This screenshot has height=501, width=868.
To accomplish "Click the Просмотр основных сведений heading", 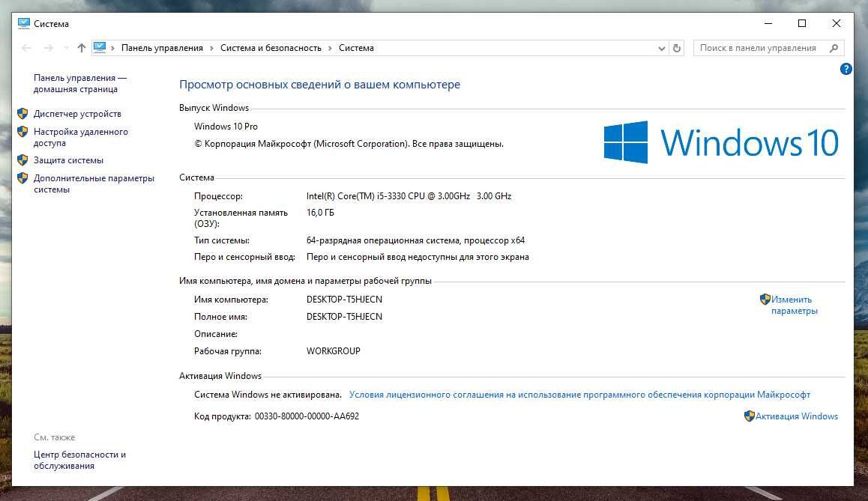I will pyautogui.click(x=319, y=85).
